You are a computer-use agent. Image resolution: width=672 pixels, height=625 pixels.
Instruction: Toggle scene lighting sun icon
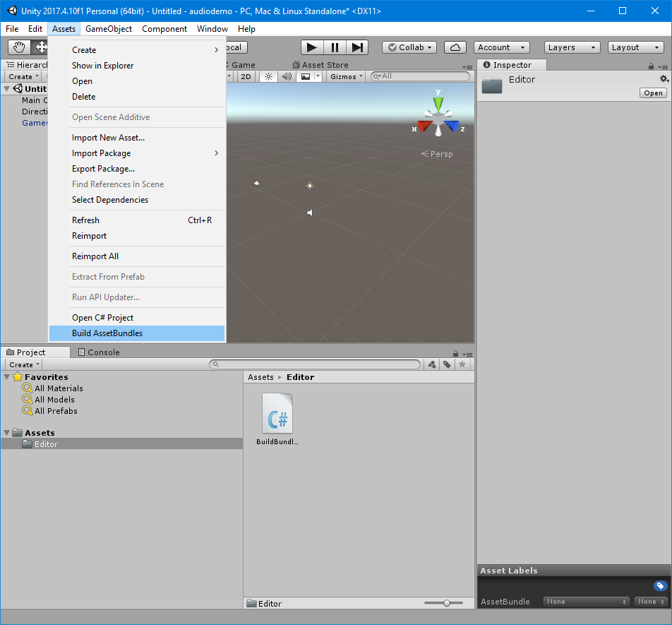(268, 76)
